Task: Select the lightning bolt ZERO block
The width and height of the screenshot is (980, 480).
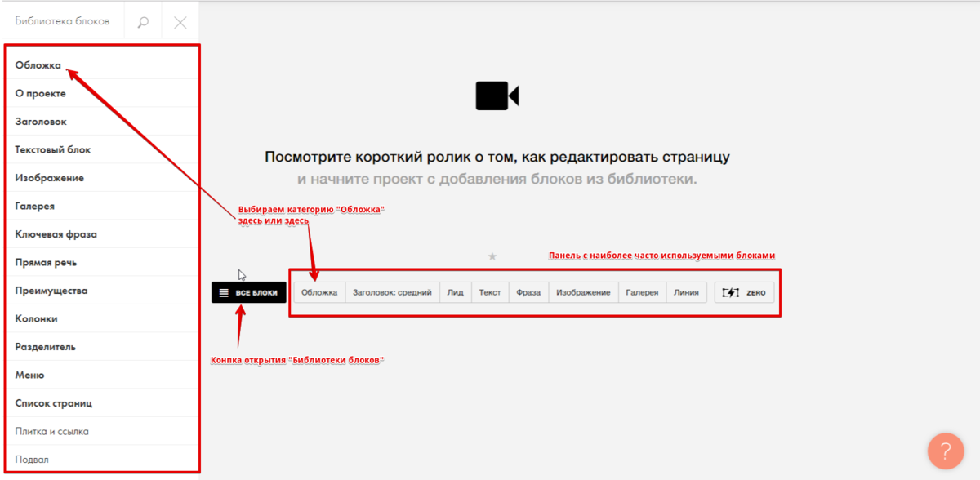Action: pos(743,291)
